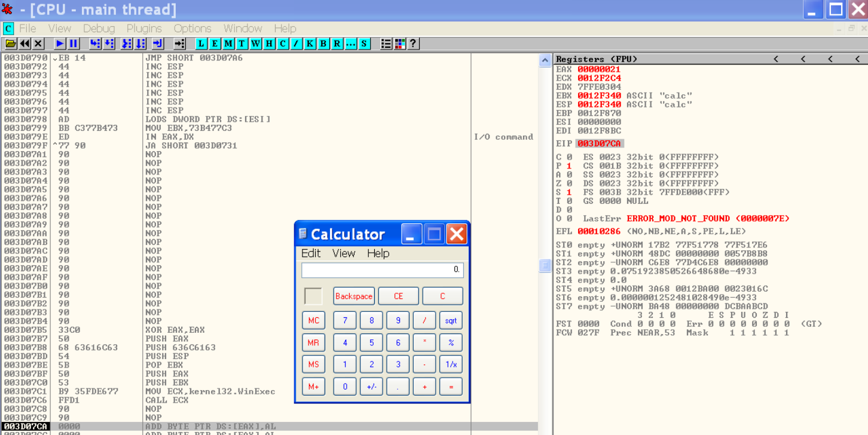Show Threads window with T button
Screen dimensions: 868x435
click(x=242, y=44)
